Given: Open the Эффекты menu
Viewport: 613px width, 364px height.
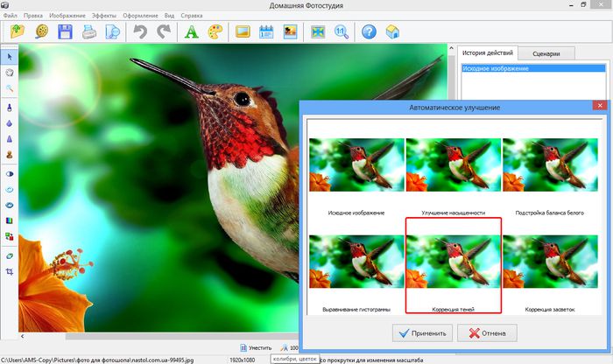Looking at the screenshot, I should 104,16.
